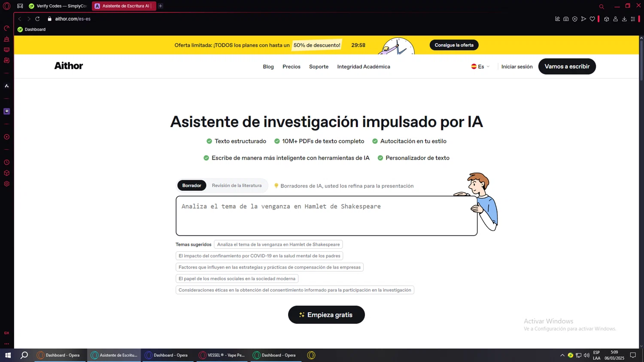Click the Vamos a escribir button
The image size is (644, 362).
click(x=567, y=66)
